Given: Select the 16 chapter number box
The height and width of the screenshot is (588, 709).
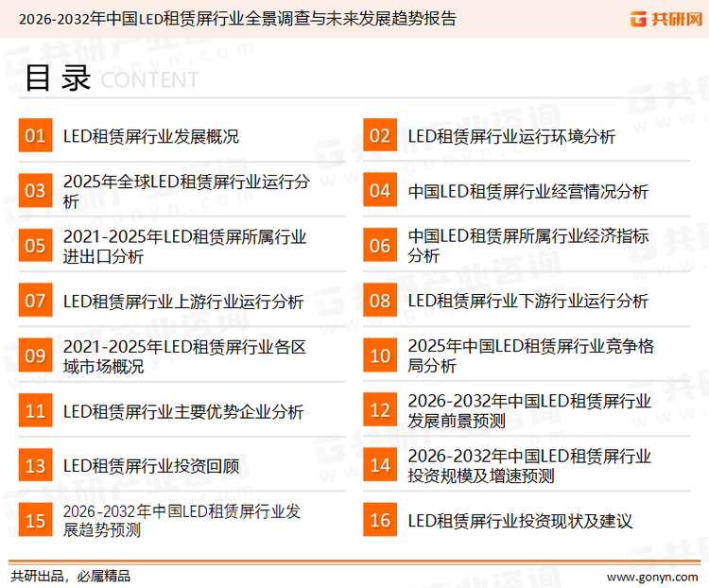Looking at the screenshot, I should tap(380, 521).
